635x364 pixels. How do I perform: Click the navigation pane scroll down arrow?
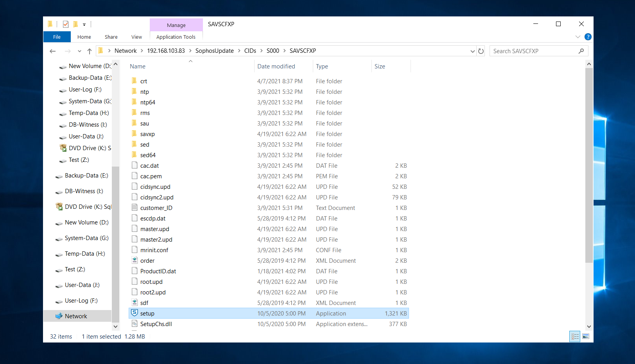coord(115,326)
